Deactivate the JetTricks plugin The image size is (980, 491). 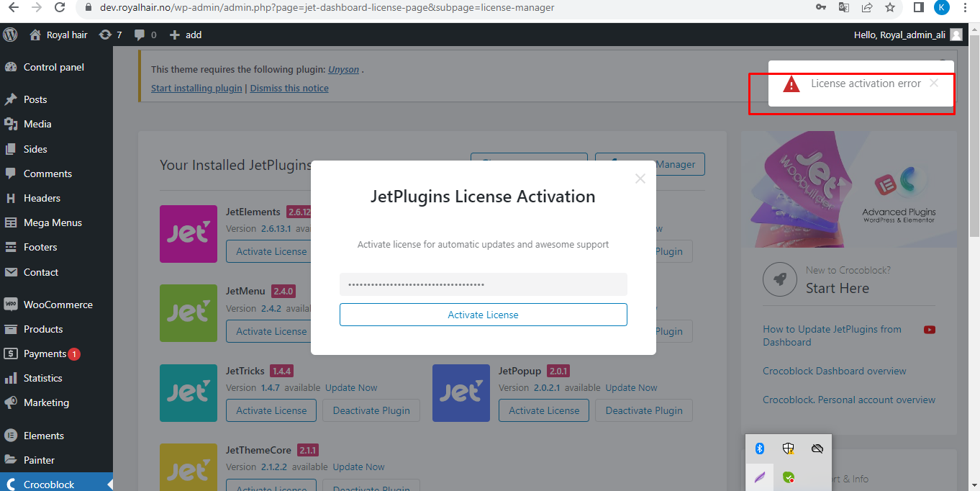point(371,410)
